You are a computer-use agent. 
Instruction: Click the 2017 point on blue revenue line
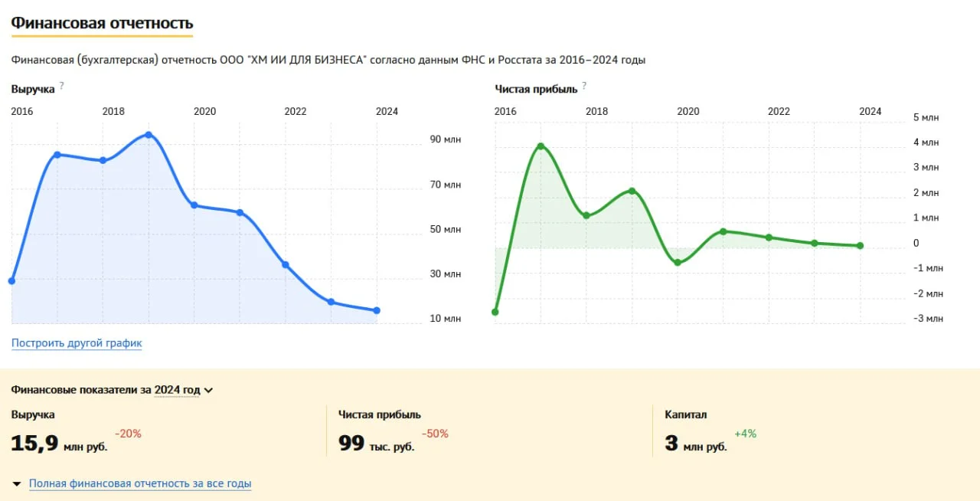(x=57, y=155)
